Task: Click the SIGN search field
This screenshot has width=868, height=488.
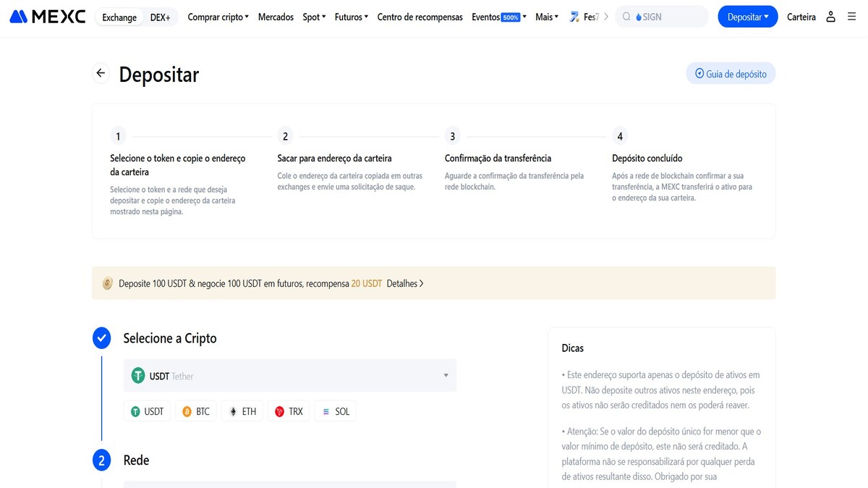Action: 662,17
